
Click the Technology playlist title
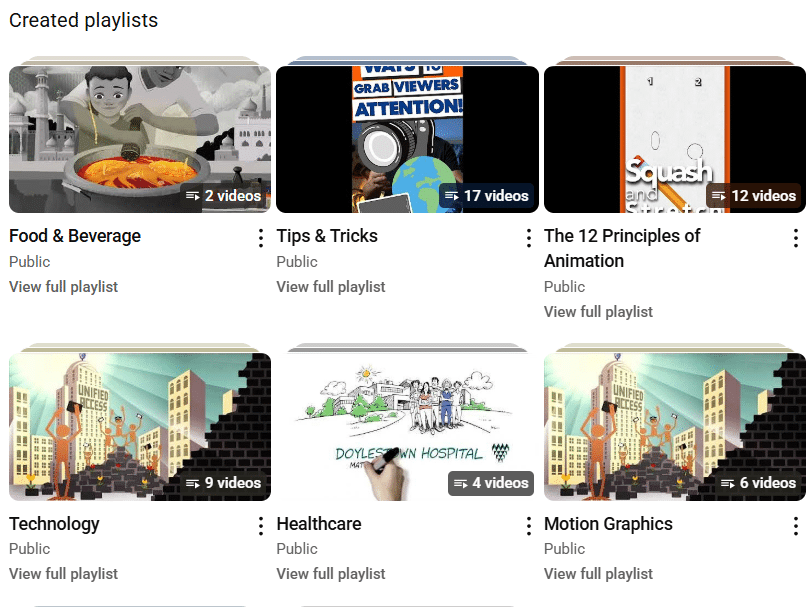[54, 524]
